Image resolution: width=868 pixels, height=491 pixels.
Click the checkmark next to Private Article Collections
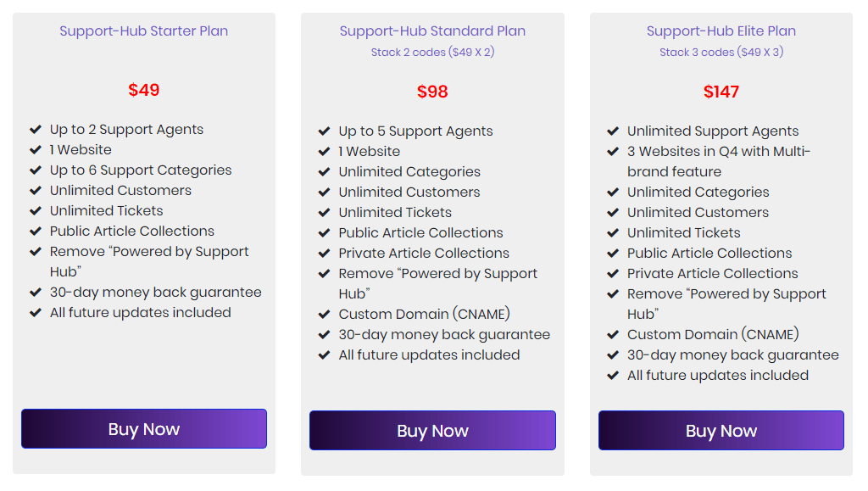coord(325,253)
